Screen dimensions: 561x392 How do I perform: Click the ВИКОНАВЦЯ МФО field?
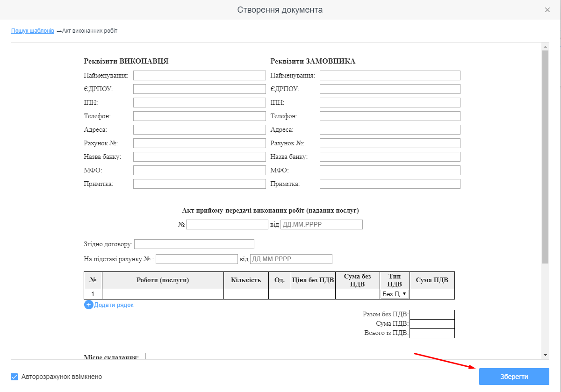[x=200, y=170]
